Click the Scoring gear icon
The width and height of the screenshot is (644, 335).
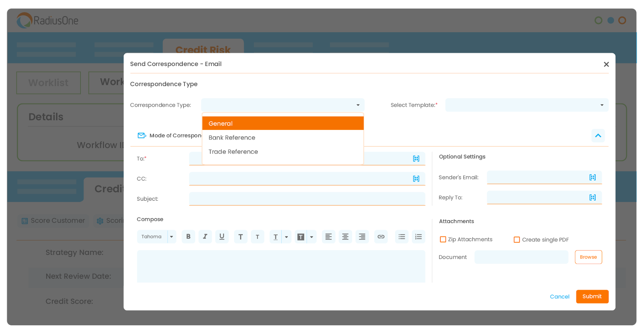pyautogui.click(x=100, y=221)
